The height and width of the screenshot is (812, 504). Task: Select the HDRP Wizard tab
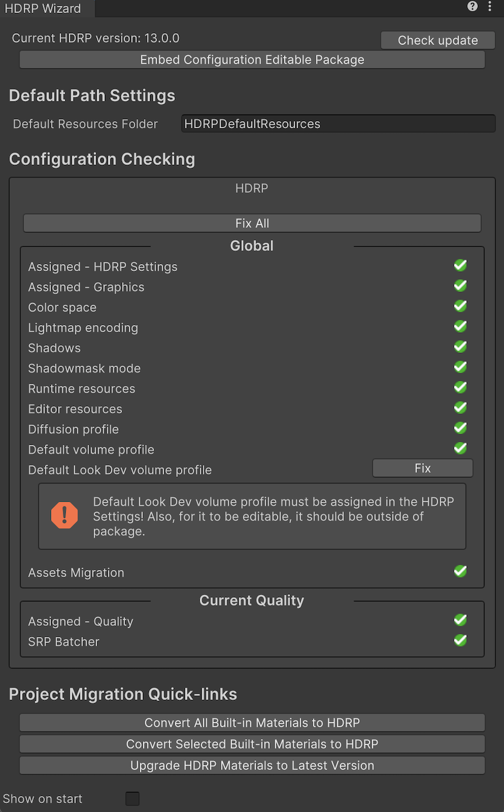point(43,8)
